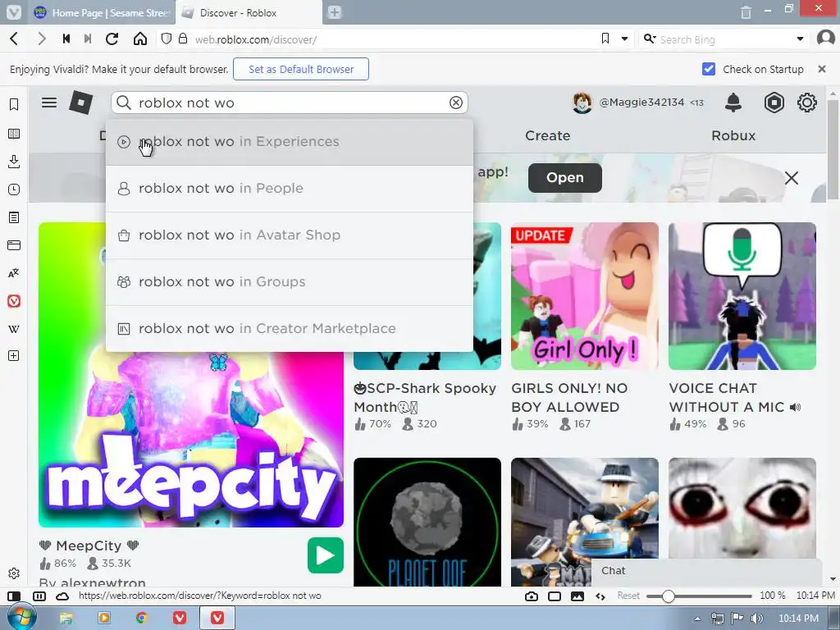
Task: Open Roblox hamburger navigation menu
Action: click(x=49, y=103)
